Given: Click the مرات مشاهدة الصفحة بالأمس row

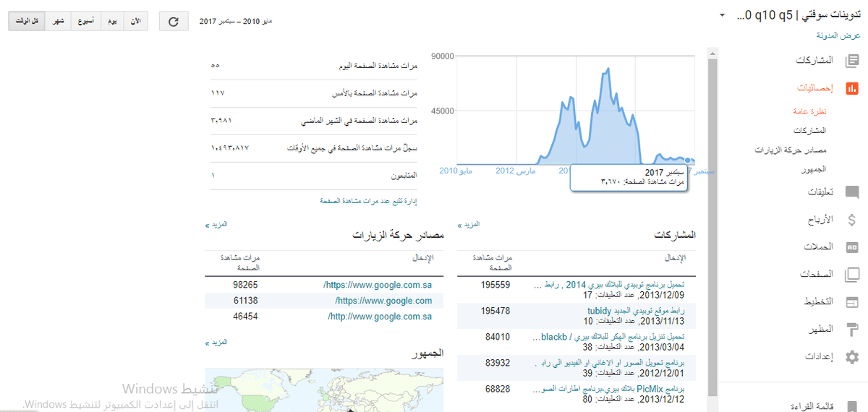Looking at the screenshot, I should click(315, 93).
